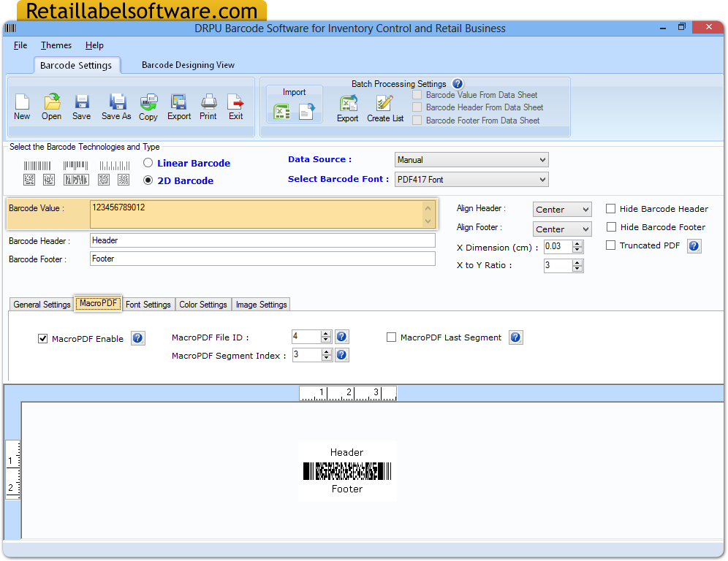
Task: Switch to the Color Settings tab
Action: click(202, 304)
